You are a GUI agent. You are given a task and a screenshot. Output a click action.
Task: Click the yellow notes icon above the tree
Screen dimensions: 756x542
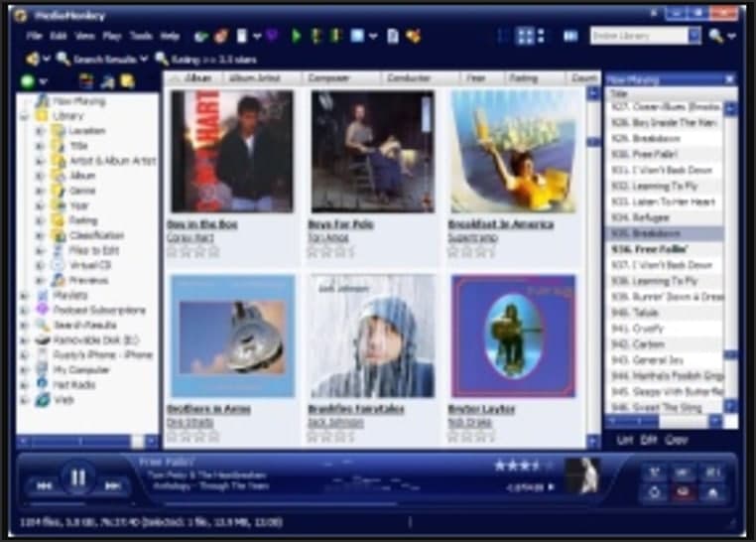[x=127, y=81]
